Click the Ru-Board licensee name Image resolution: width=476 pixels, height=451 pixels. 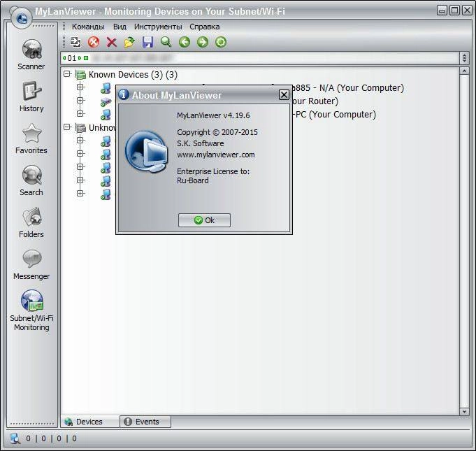click(x=193, y=180)
